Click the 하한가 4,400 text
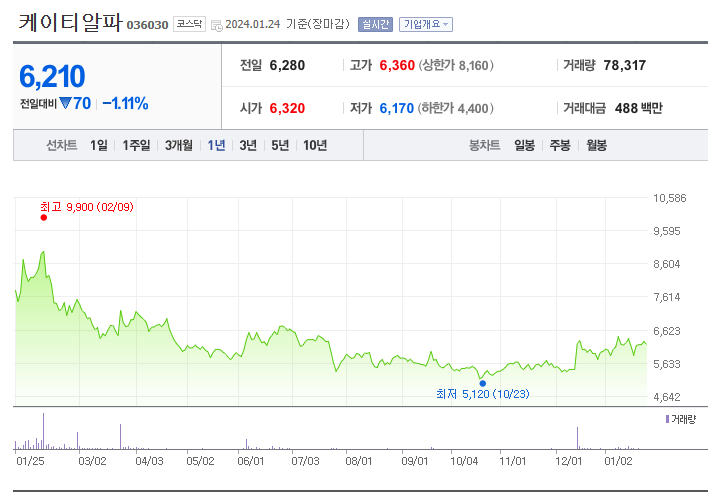The height and width of the screenshot is (492, 708). pyautogui.click(x=456, y=108)
